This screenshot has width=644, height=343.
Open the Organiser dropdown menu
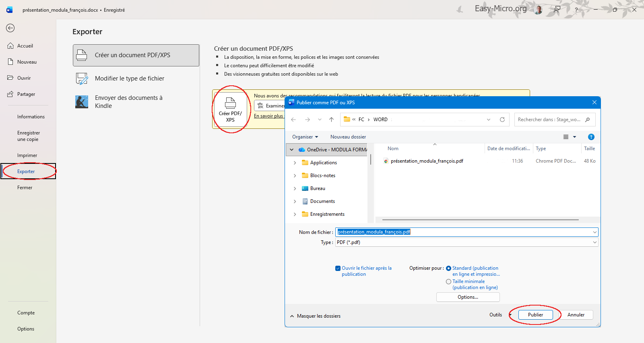pos(305,137)
